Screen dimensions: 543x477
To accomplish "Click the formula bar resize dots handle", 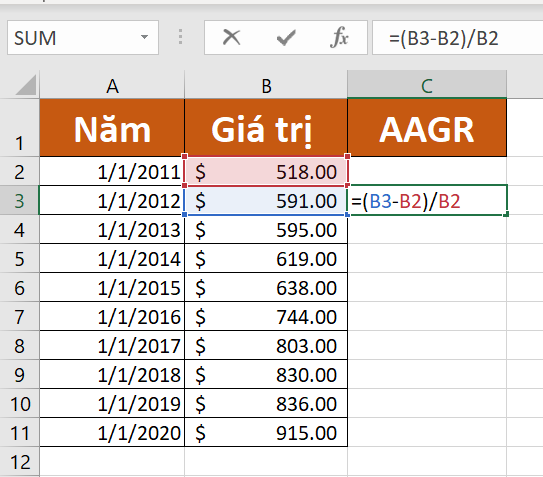I will point(180,37).
